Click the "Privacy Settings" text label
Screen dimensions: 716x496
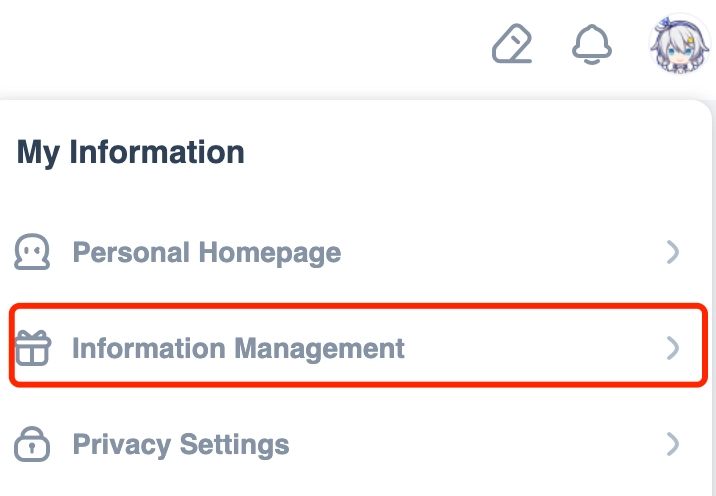[x=181, y=444]
